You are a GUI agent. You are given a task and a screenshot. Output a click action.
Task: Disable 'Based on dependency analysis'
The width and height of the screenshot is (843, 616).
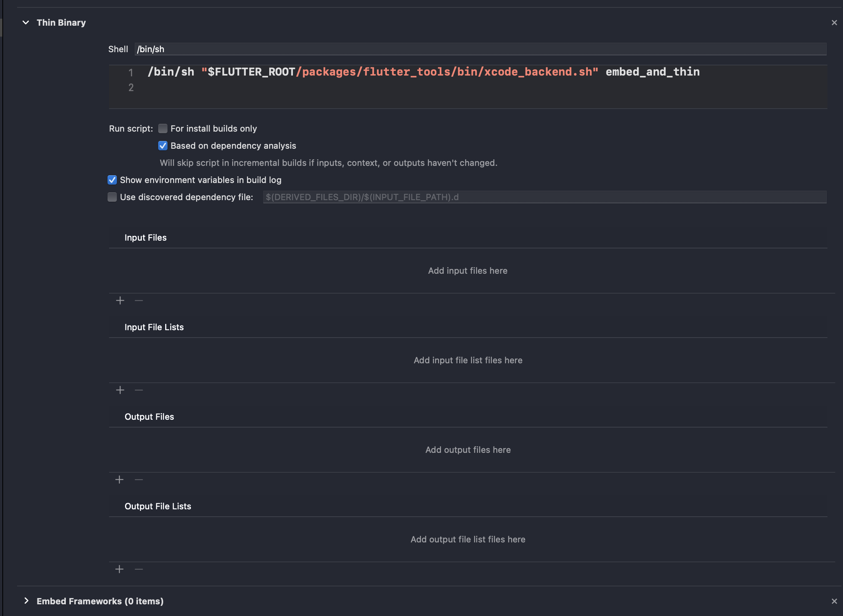163,146
